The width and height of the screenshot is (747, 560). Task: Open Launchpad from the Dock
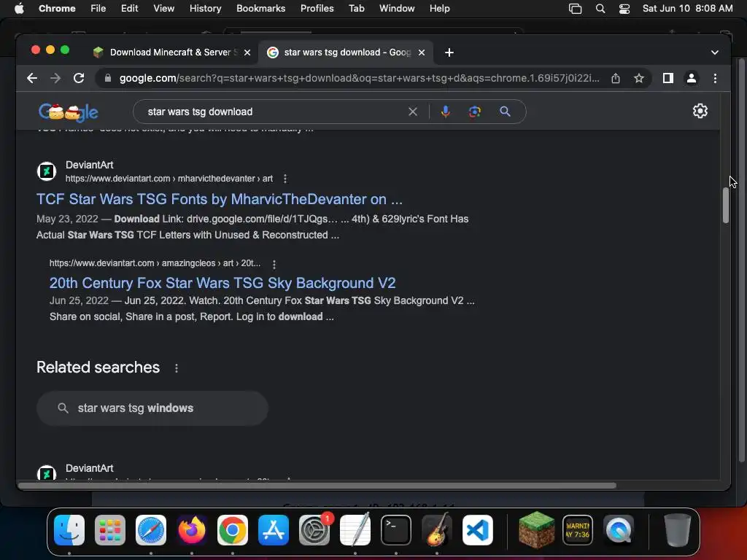pos(110,530)
